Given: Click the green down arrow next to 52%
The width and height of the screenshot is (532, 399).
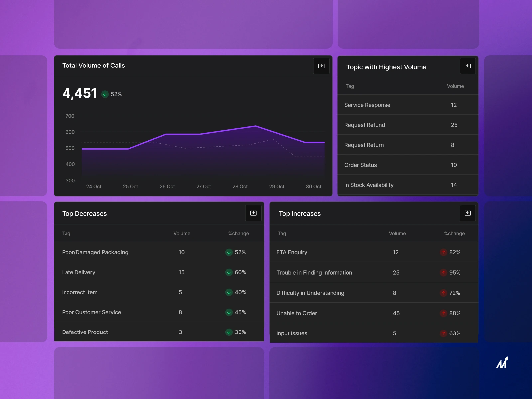Looking at the screenshot, I should 105,94.
